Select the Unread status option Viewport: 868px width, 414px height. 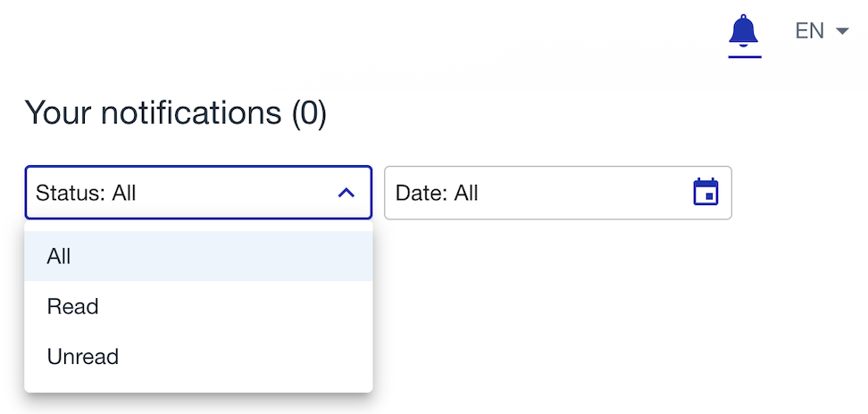tap(198, 357)
